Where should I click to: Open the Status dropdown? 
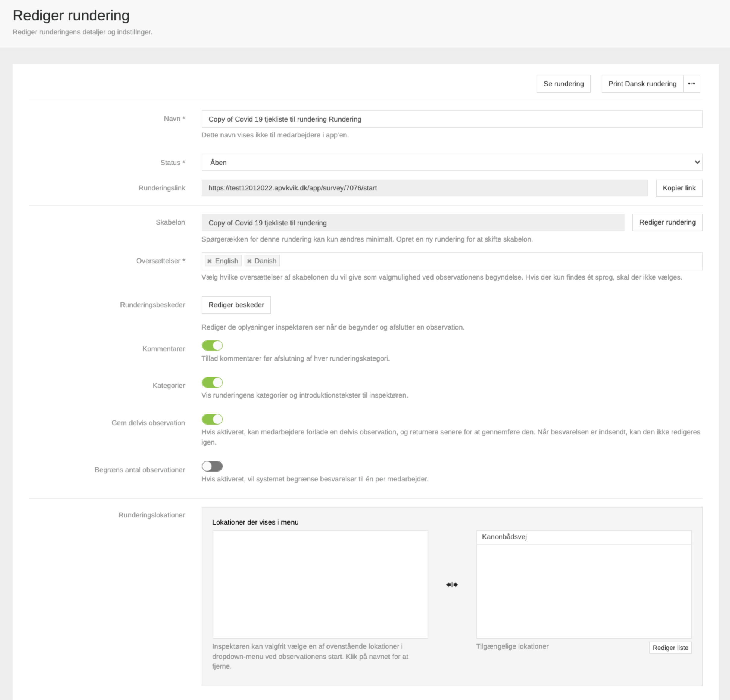(451, 162)
